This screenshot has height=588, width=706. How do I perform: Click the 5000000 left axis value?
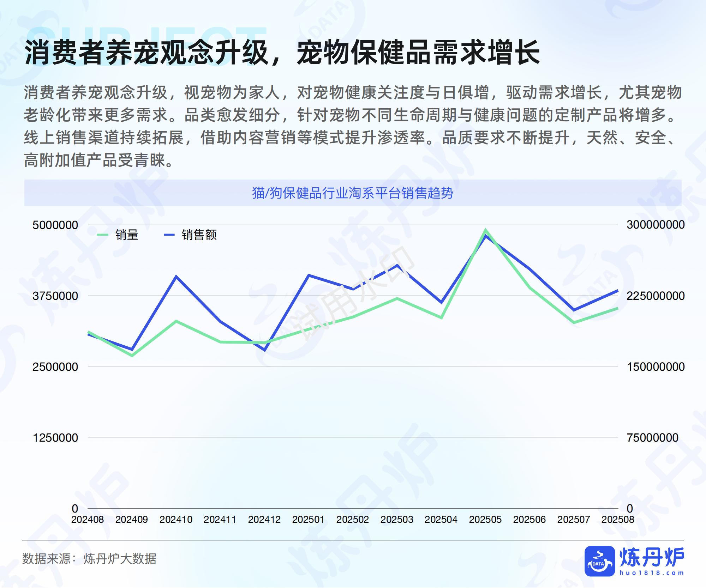(55, 225)
